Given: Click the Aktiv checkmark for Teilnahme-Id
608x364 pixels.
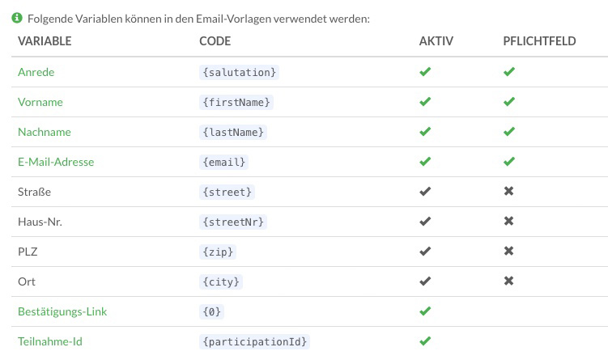Looking at the screenshot, I should [425, 341].
